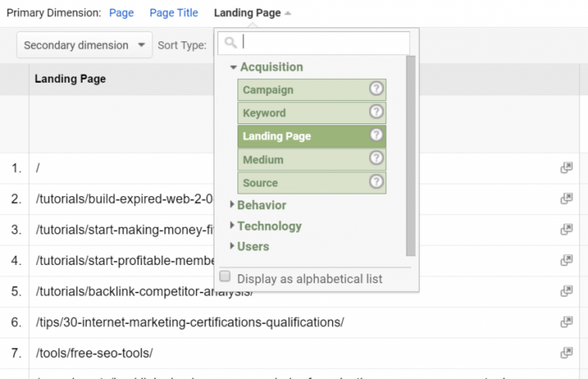
Task: Click the dimension list scrollbar
Action: pos(411,153)
